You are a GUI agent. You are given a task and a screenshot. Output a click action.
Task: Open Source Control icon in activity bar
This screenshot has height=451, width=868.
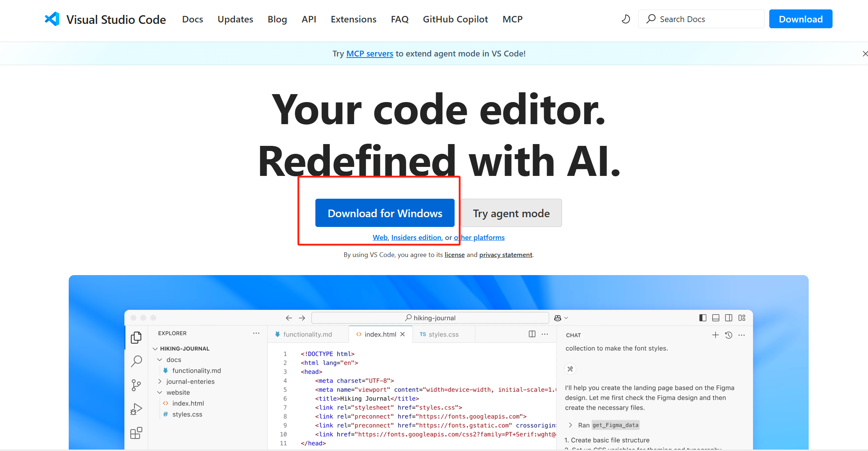pyautogui.click(x=136, y=385)
